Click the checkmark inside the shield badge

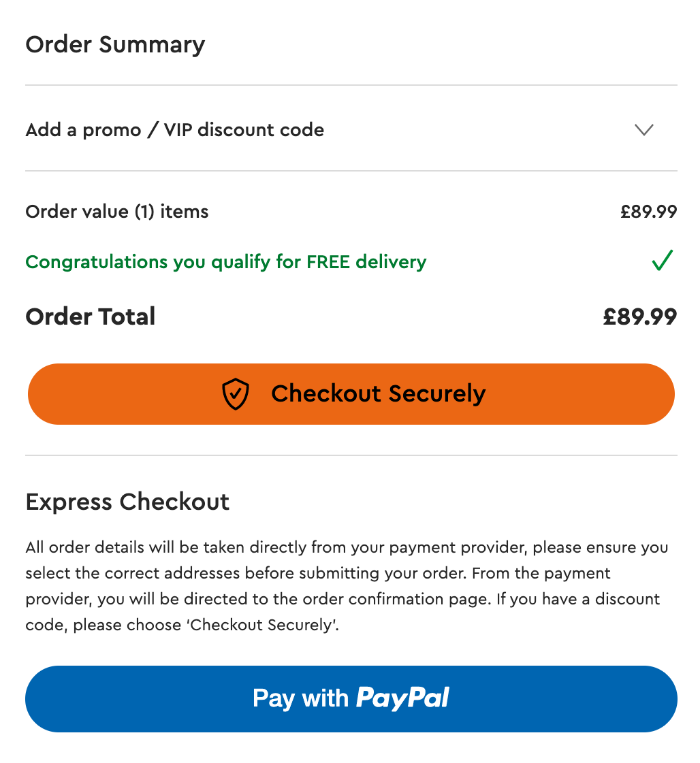click(x=235, y=393)
